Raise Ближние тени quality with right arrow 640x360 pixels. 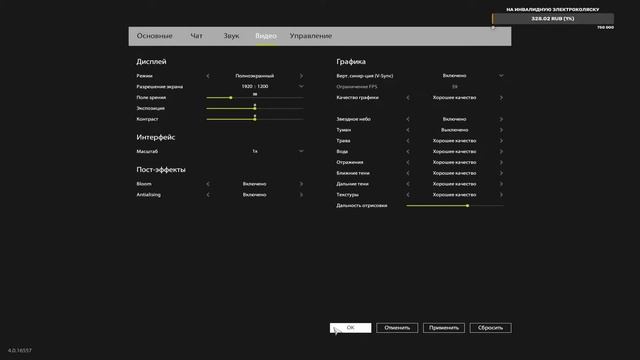point(501,173)
